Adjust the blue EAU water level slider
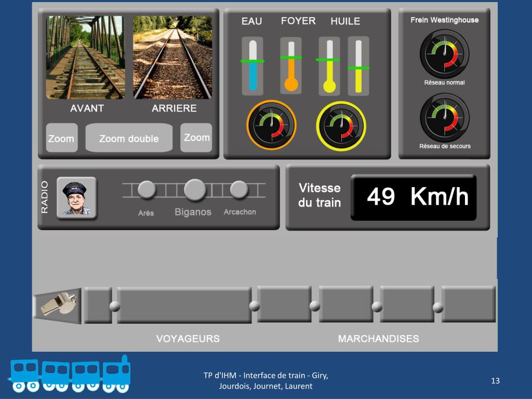 (252, 66)
